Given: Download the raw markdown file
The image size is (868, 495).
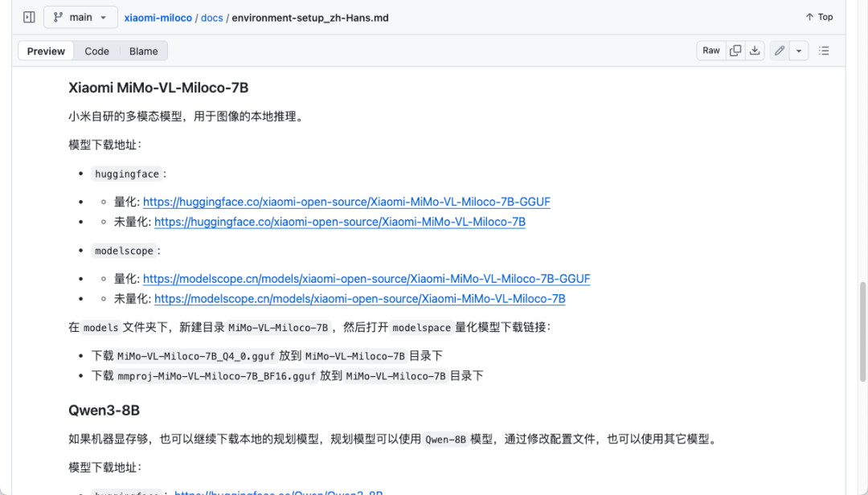Looking at the screenshot, I should (x=754, y=50).
